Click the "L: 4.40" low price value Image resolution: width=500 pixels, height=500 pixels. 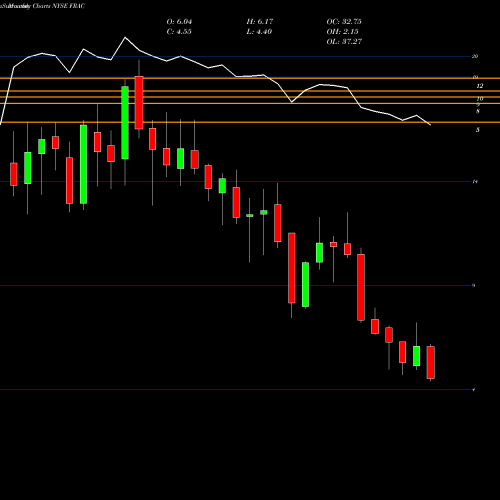click(x=259, y=32)
